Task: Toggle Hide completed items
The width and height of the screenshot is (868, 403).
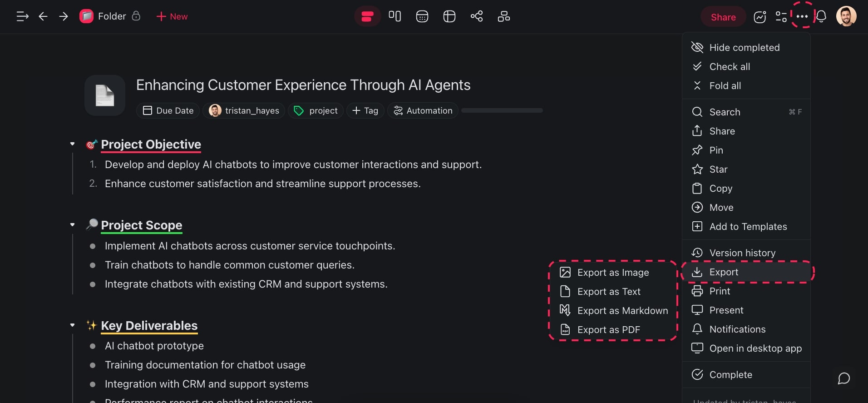Action: point(744,48)
